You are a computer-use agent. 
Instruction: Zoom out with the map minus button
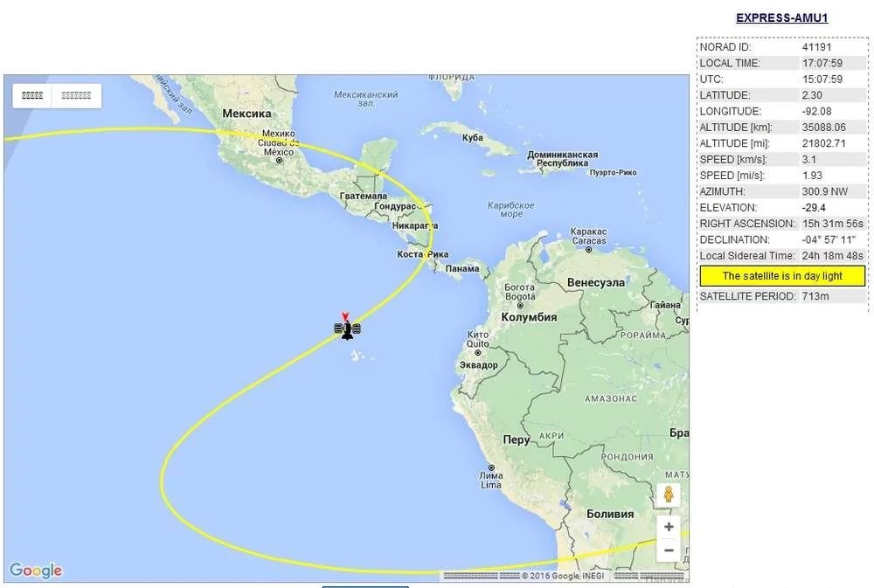[x=669, y=550]
